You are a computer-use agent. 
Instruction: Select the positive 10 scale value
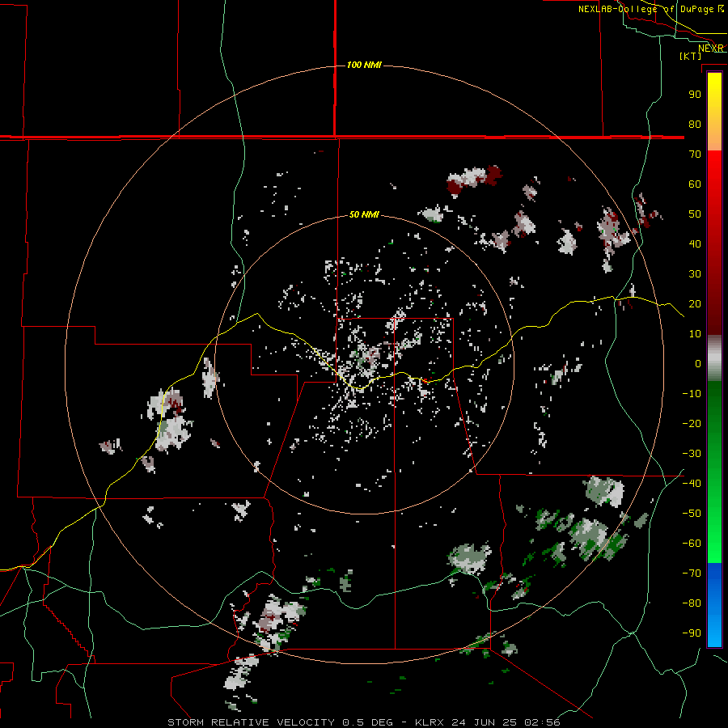pos(695,334)
